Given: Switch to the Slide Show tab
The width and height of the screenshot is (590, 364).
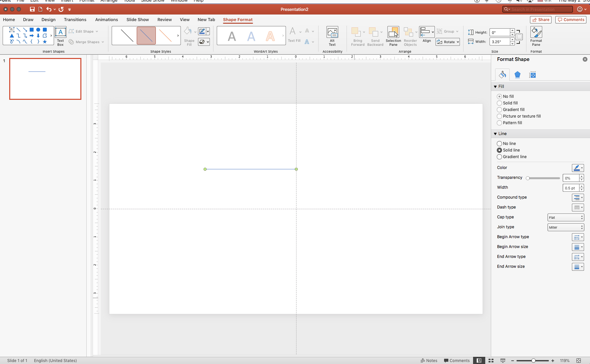Looking at the screenshot, I should [138, 20].
